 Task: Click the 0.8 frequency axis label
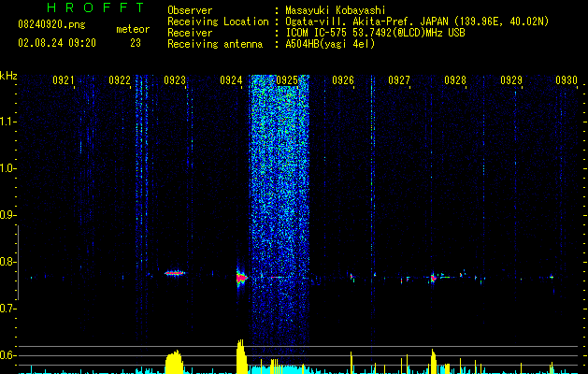[x=7, y=262]
